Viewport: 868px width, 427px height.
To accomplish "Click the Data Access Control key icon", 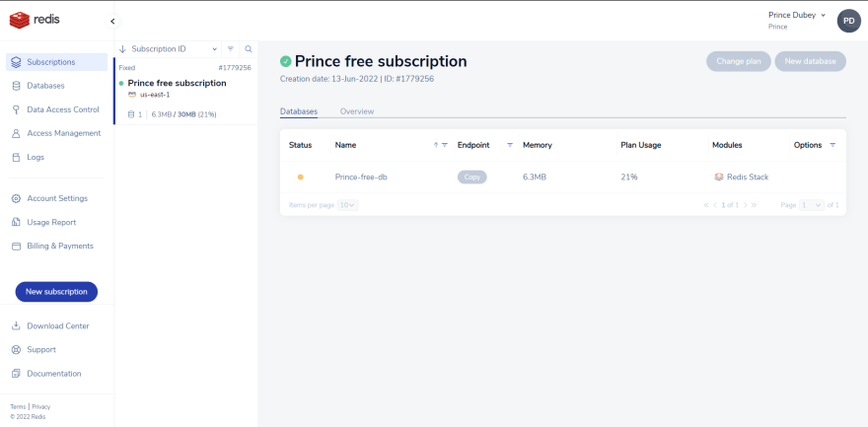I will click(x=16, y=109).
